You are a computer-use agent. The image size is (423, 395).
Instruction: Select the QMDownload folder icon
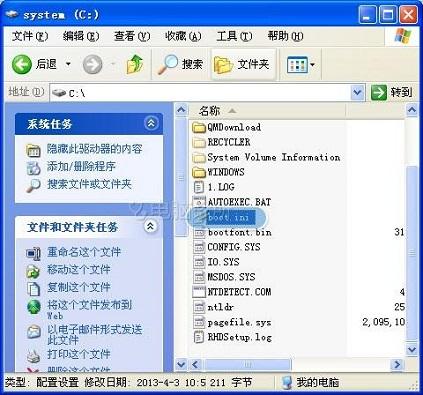(x=199, y=127)
